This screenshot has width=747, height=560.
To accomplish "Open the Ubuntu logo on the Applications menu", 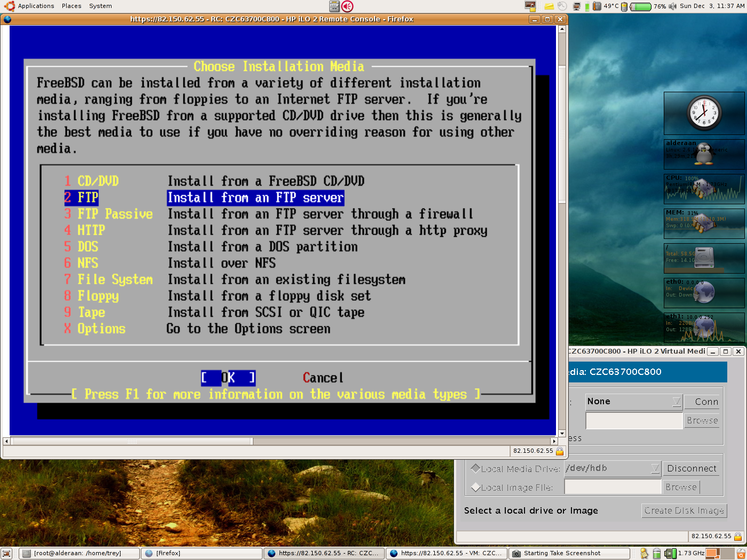I will [9, 6].
